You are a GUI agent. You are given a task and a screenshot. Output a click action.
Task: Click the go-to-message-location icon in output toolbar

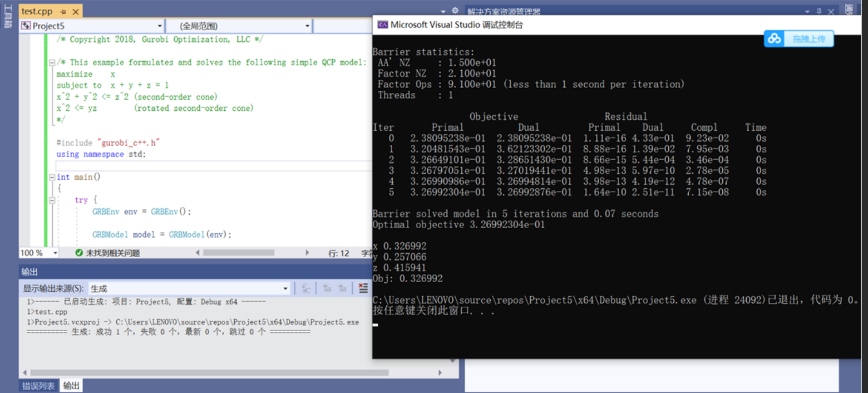306,288
